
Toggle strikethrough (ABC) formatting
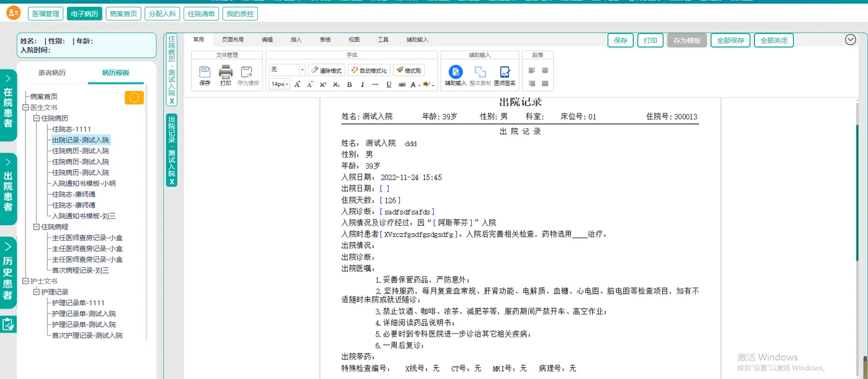[x=402, y=84]
